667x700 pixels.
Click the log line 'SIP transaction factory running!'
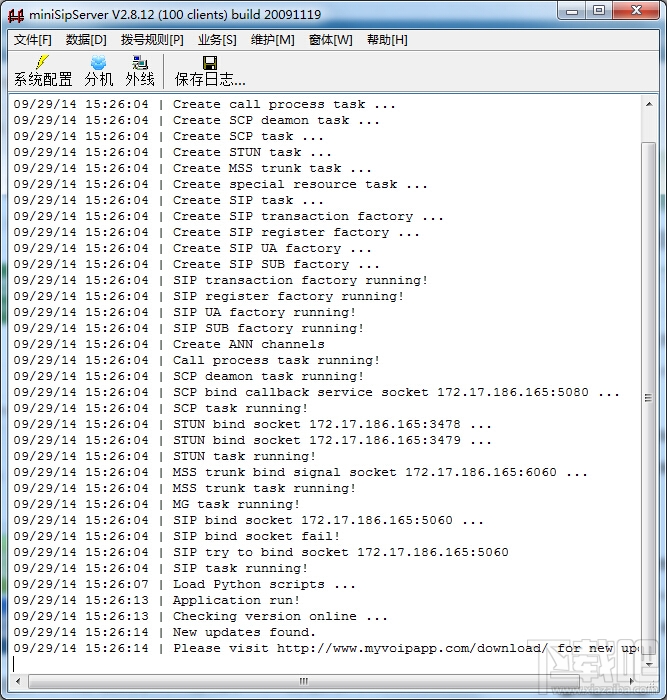coord(300,280)
